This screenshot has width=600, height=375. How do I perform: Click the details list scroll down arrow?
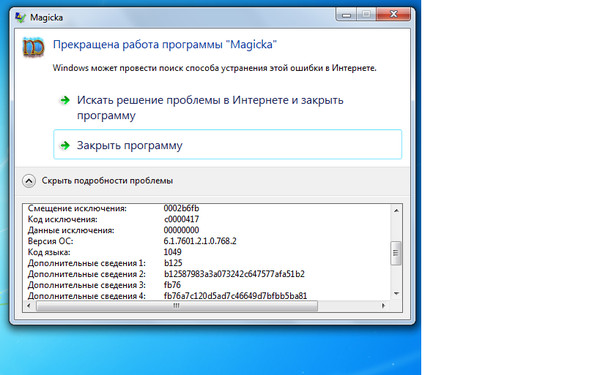pos(396,293)
